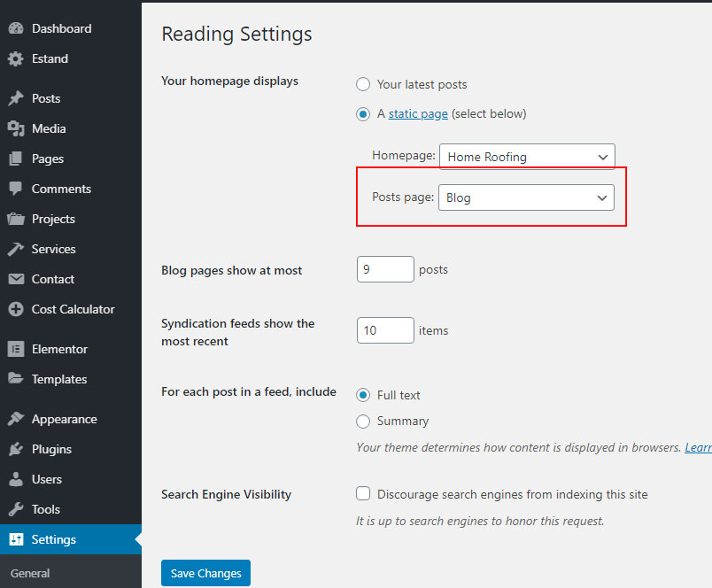Open Projects folder icon
Screen dimensions: 712x588
click(16, 220)
